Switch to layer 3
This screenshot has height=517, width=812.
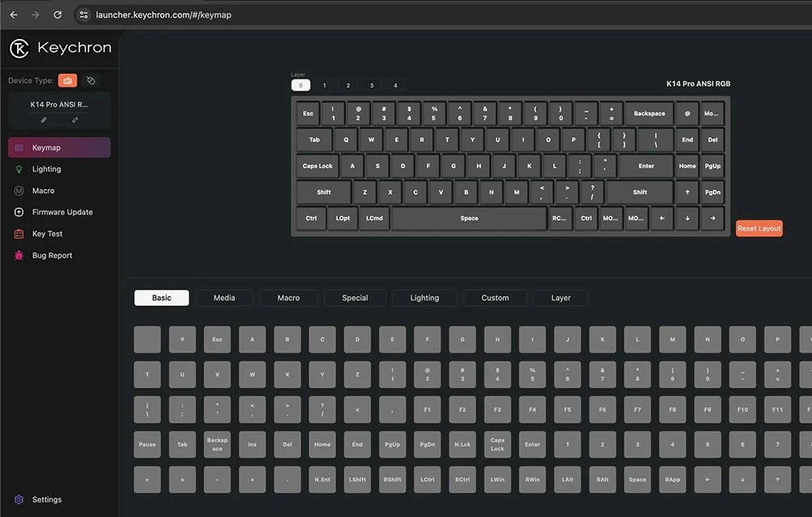tap(372, 85)
